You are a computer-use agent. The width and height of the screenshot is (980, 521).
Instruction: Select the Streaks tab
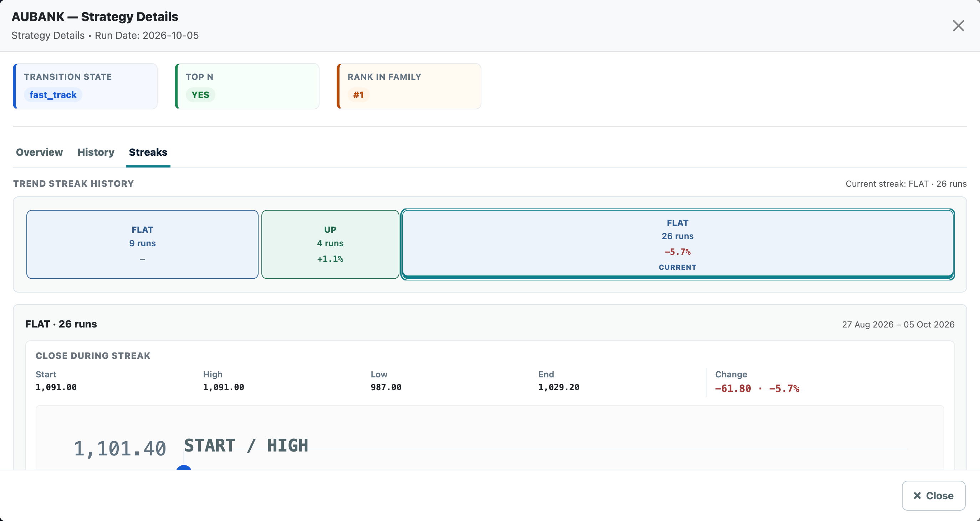(x=148, y=152)
